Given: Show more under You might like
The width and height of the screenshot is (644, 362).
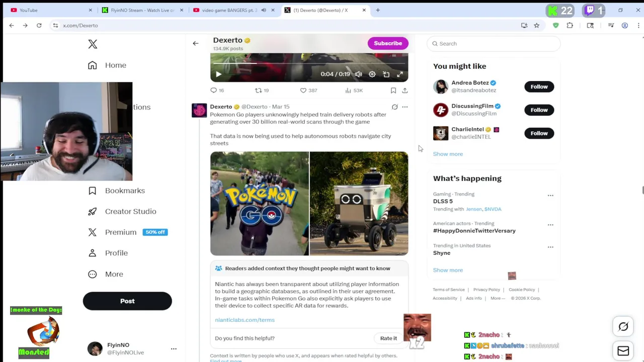Looking at the screenshot, I should (x=448, y=154).
